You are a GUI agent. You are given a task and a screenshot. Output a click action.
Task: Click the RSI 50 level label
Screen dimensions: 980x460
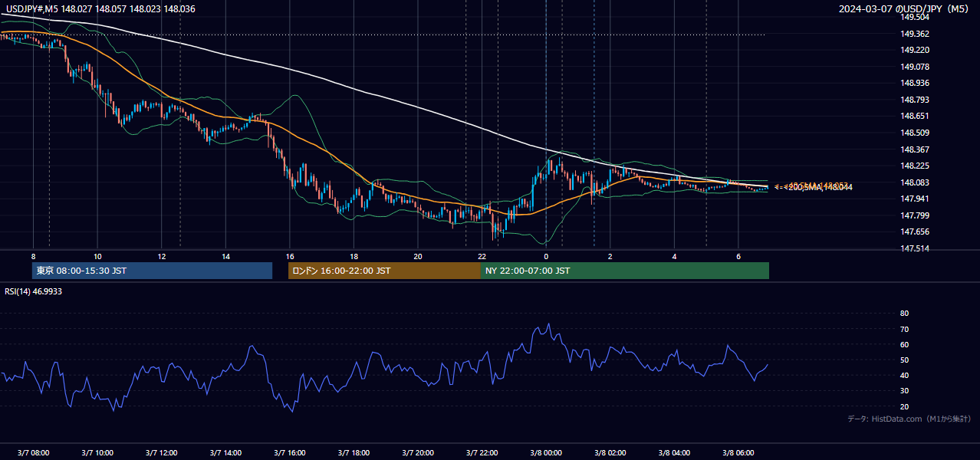pyautogui.click(x=905, y=360)
